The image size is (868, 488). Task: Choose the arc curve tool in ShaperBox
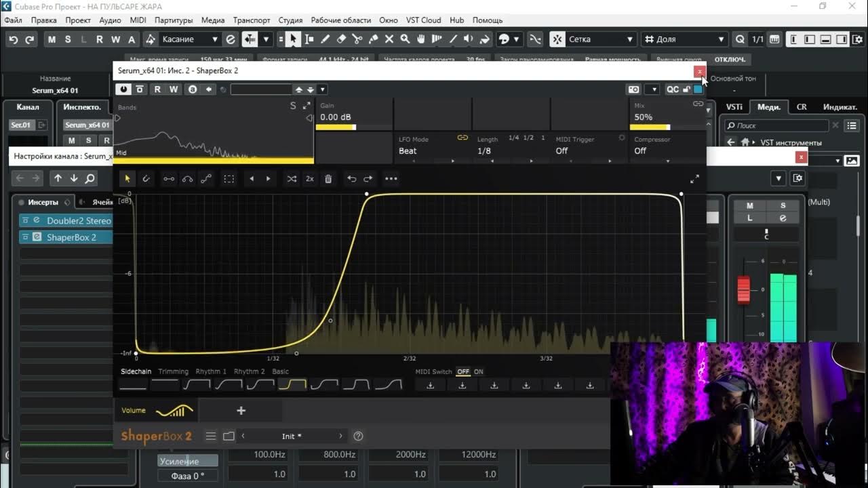(x=187, y=179)
